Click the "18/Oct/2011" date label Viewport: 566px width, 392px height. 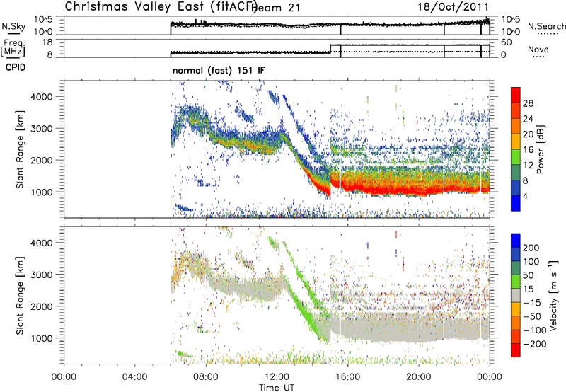453,7
